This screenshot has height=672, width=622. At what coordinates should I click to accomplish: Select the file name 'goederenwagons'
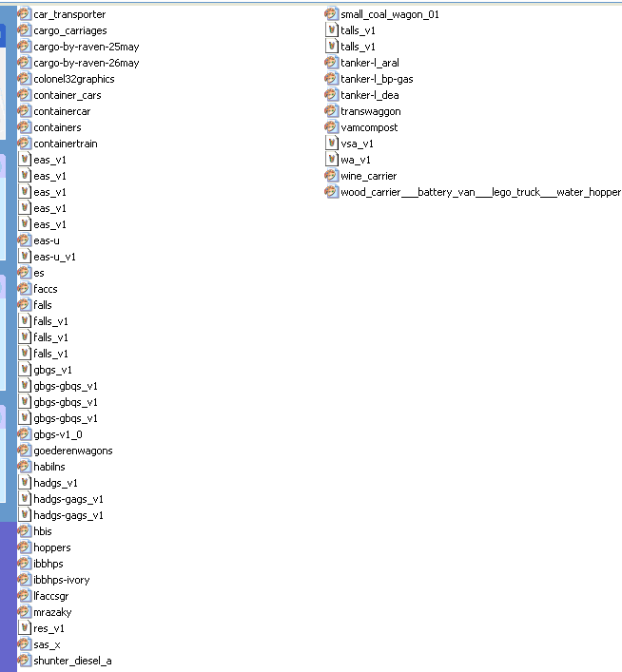pos(73,451)
